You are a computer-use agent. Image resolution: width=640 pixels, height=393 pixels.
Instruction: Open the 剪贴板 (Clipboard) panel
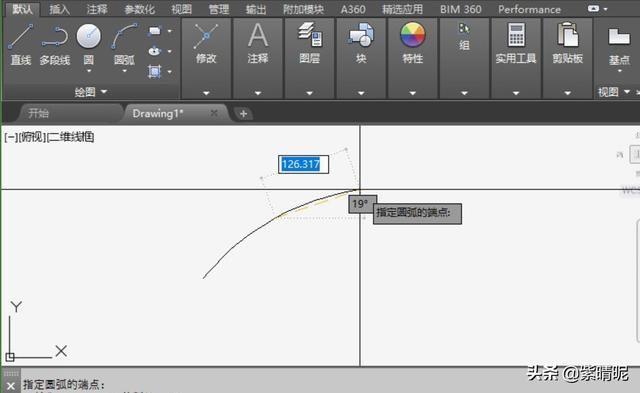coord(567,44)
